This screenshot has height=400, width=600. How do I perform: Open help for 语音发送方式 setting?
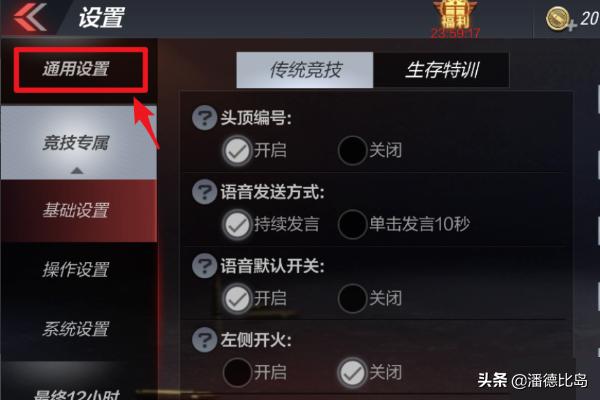coord(204,191)
